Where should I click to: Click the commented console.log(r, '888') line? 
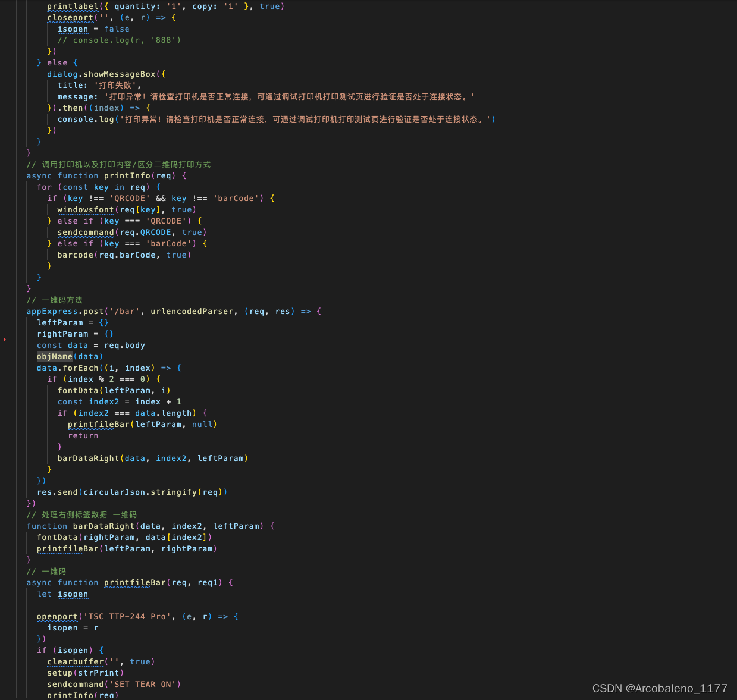pyautogui.click(x=119, y=40)
